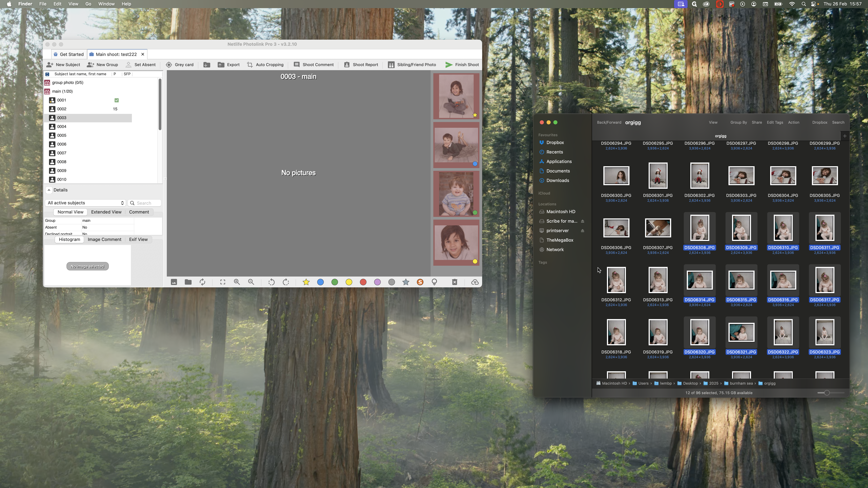Select the Normal View option

[70, 212]
